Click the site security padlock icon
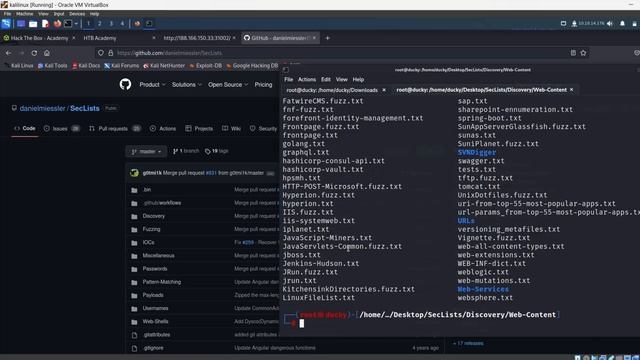This screenshot has height=360, width=640. [111, 53]
